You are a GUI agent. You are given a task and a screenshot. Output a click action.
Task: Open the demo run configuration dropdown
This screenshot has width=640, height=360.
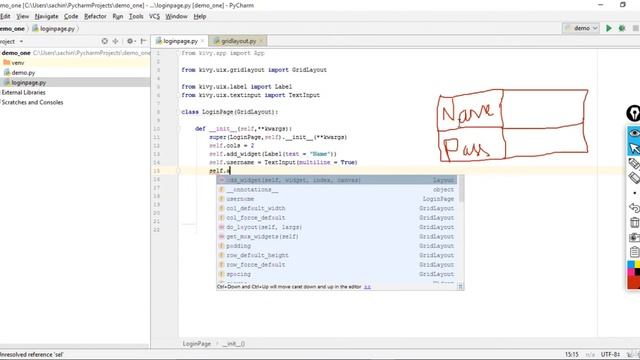point(581,28)
